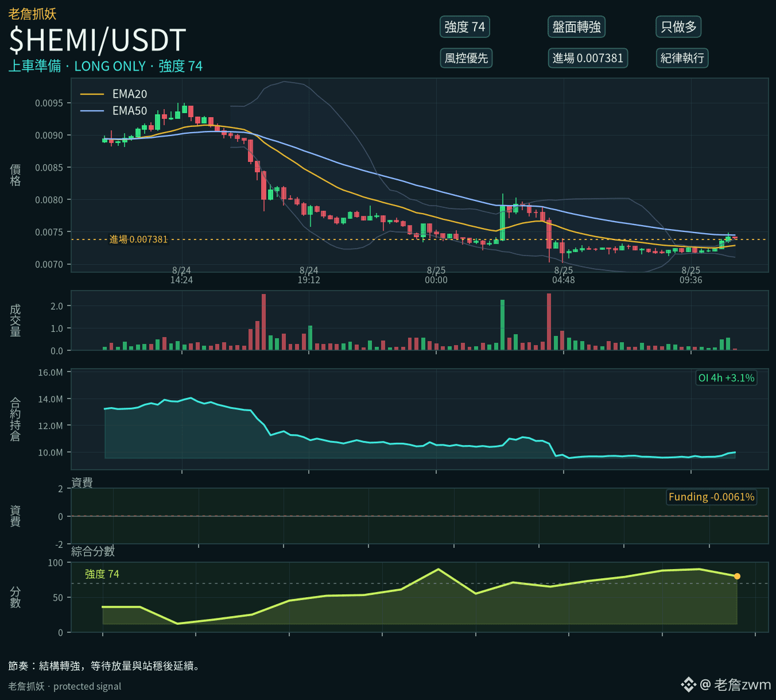This screenshot has width=776, height=700.
Task: Click the 0.0070 price axis tick
Action: point(49,265)
